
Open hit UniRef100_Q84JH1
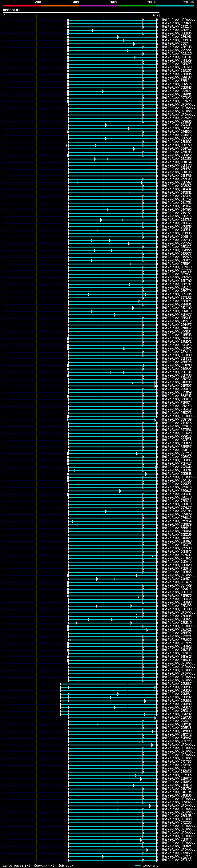click(x=177, y=37)
